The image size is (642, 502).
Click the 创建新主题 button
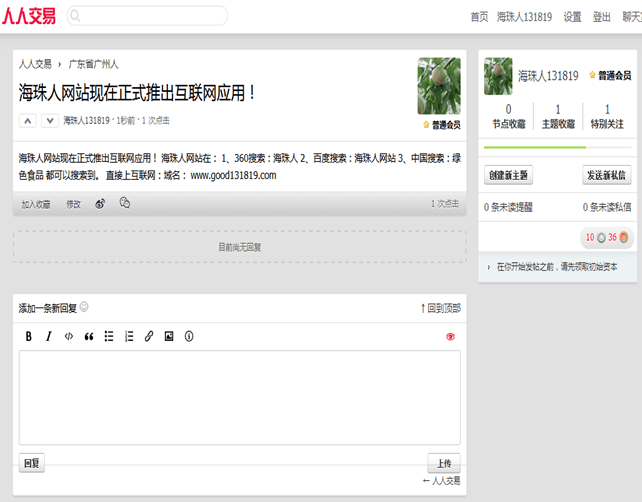coord(508,175)
